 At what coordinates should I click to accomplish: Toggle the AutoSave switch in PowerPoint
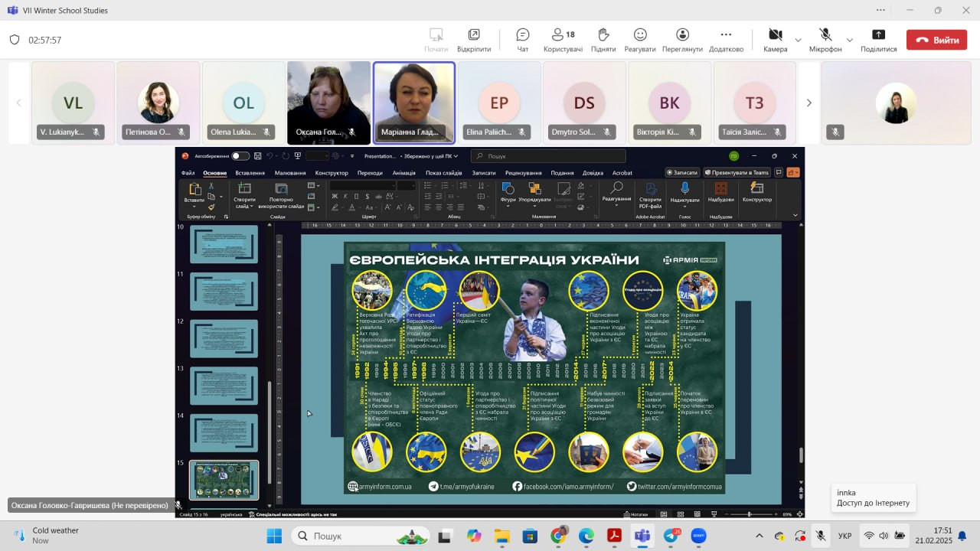[240, 156]
